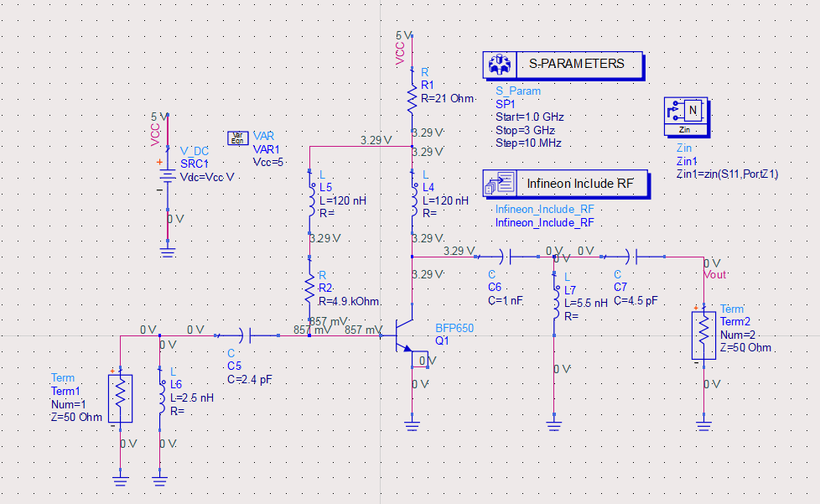The image size is (820, 504).
Task: Click the VAR equation block icon
Action: [237, 138]
